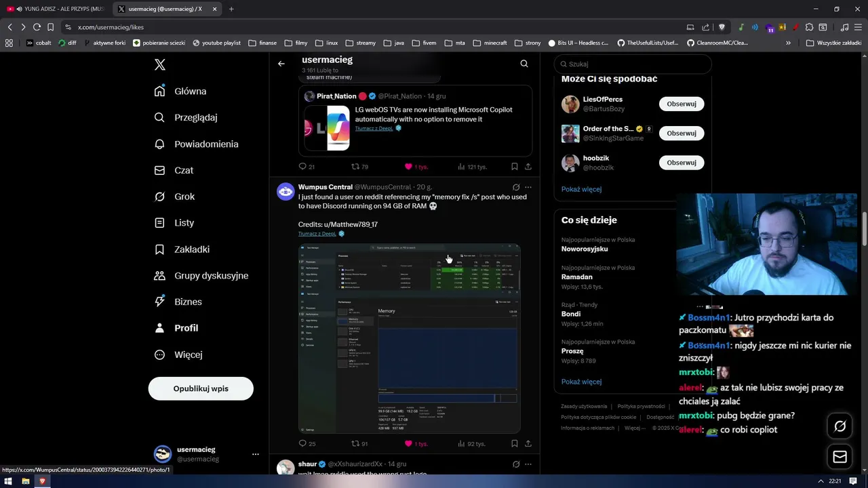Open Listy in the sidebar
The image size is (868, 488).
click(x=175, y=222)
